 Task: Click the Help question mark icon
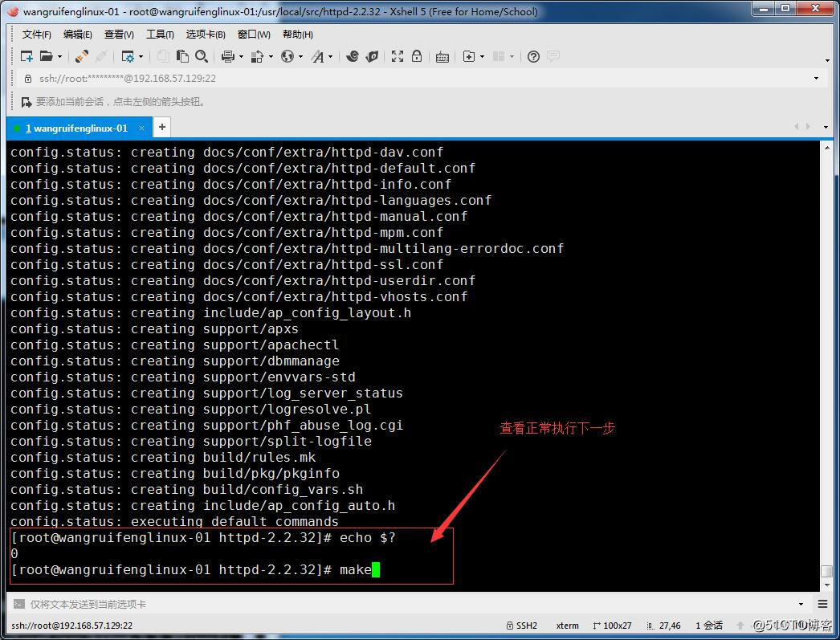click(533, 56)
